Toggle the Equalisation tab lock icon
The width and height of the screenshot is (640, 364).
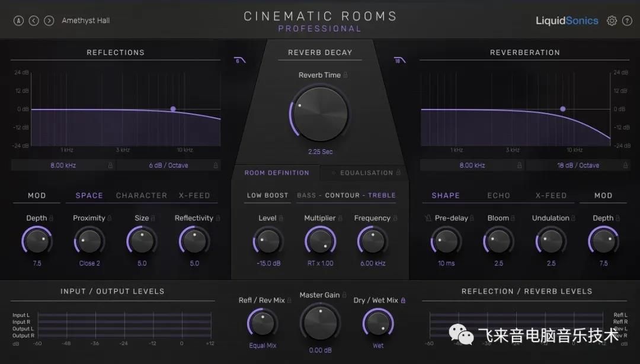coord(398,172)
